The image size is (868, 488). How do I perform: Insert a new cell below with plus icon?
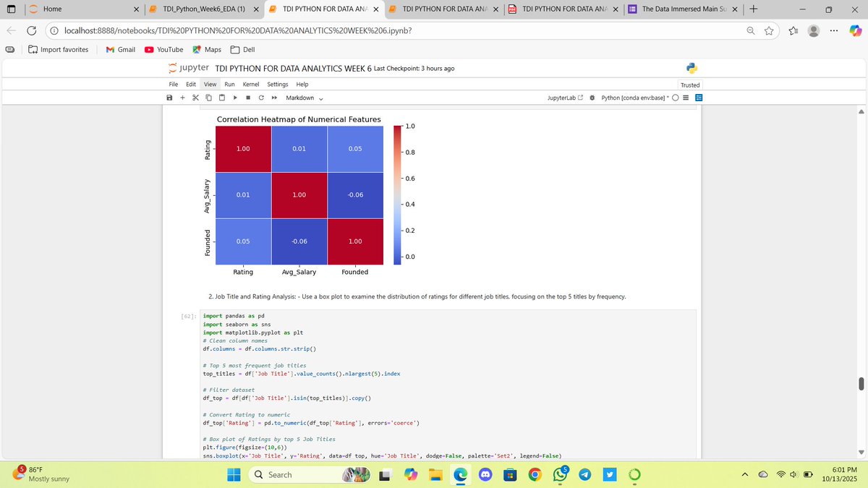click(182, 98)
